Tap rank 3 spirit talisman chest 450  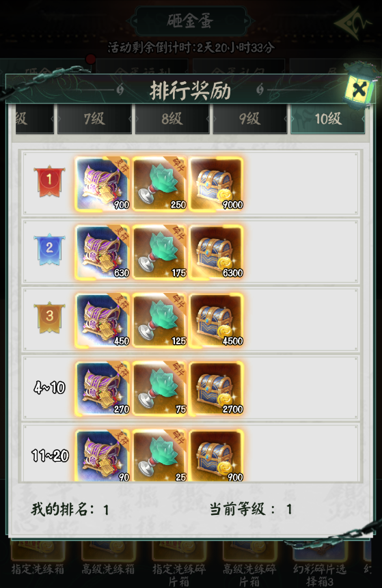103,320
